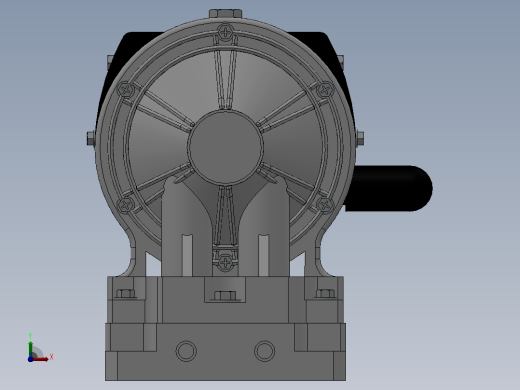
Task: Select the left hex bolt on the base
Action: point(126,294)
